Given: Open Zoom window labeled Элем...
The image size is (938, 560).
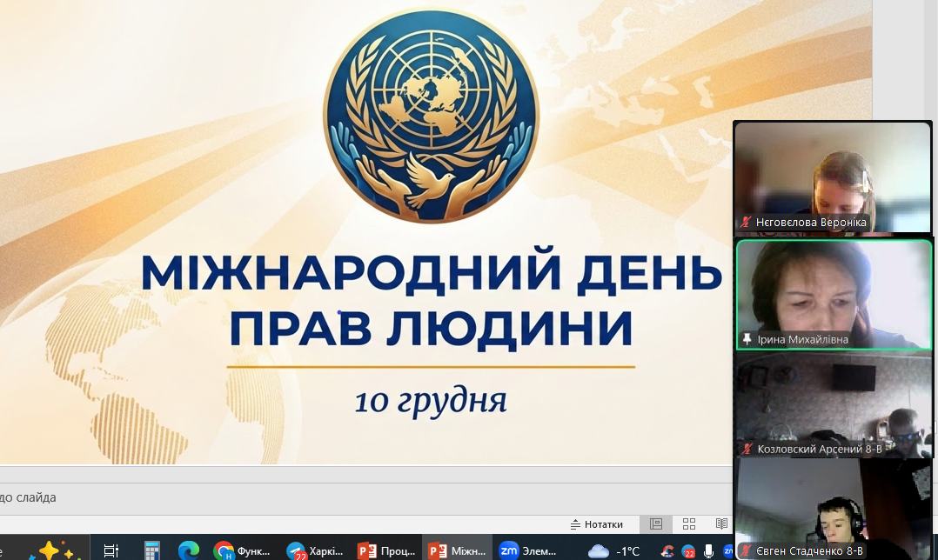Looking at the screenshot, I should 526,550.
